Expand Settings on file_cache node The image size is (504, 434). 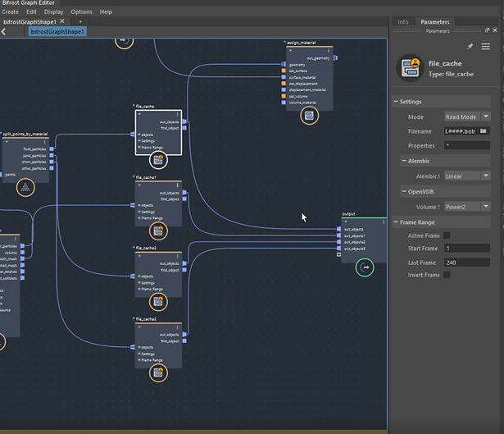[x=139, y=141]
